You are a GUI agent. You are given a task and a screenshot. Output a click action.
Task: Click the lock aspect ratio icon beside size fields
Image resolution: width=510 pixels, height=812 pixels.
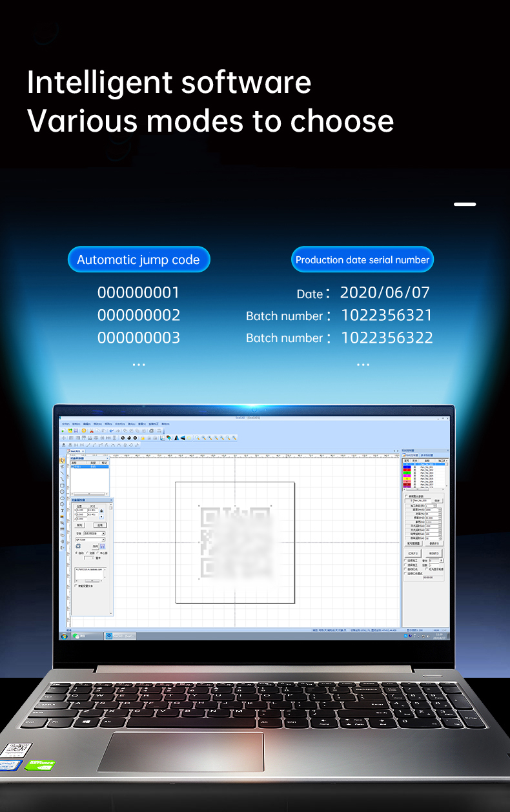[101, 511]
